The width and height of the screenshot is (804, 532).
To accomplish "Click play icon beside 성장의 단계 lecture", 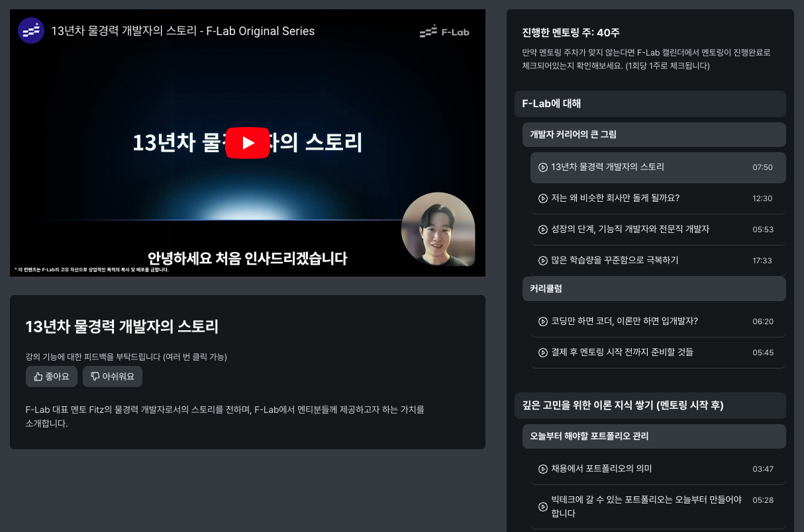I will [x=543, y=230].
